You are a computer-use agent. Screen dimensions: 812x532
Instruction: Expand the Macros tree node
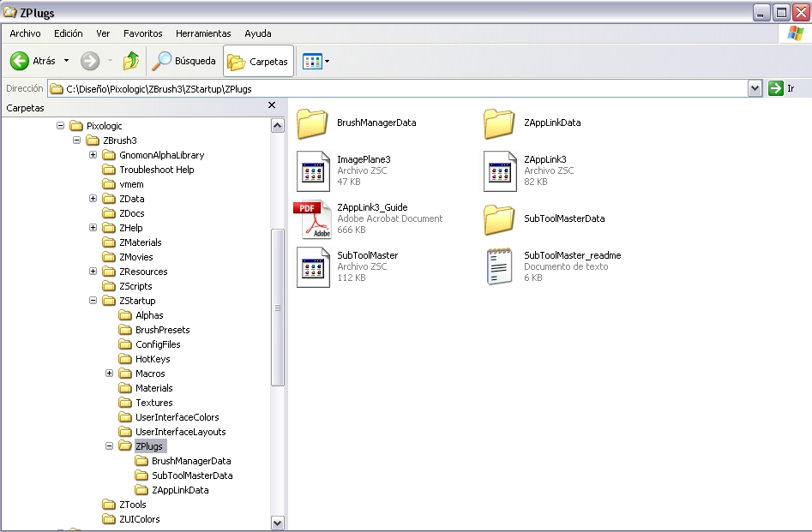point(109,374)
